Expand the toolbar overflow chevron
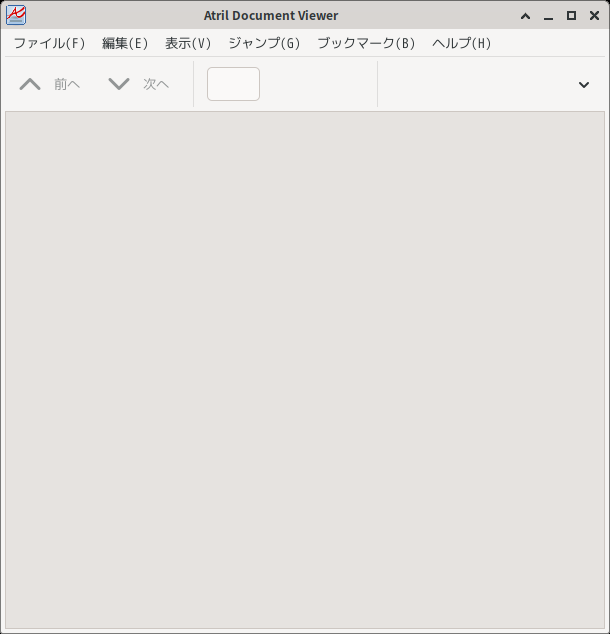Image resolution: width=610 pixels, height=634 pixels. pos(584,85)
